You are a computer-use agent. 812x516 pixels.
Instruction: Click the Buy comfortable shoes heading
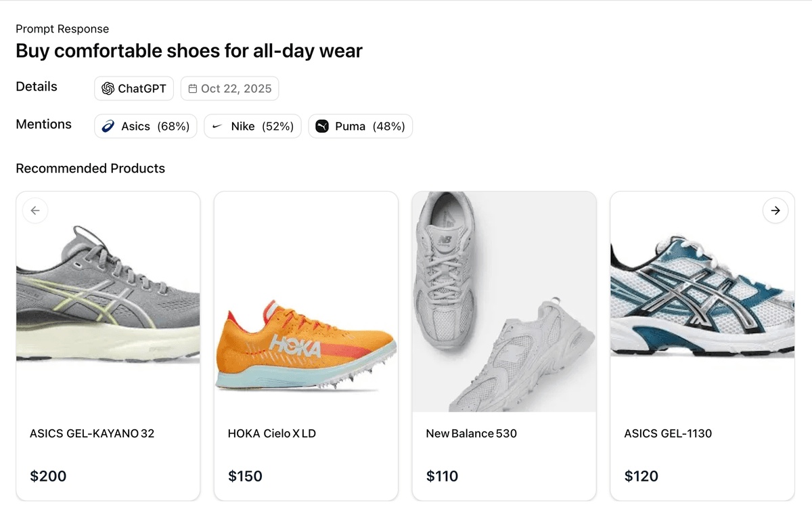189,51
